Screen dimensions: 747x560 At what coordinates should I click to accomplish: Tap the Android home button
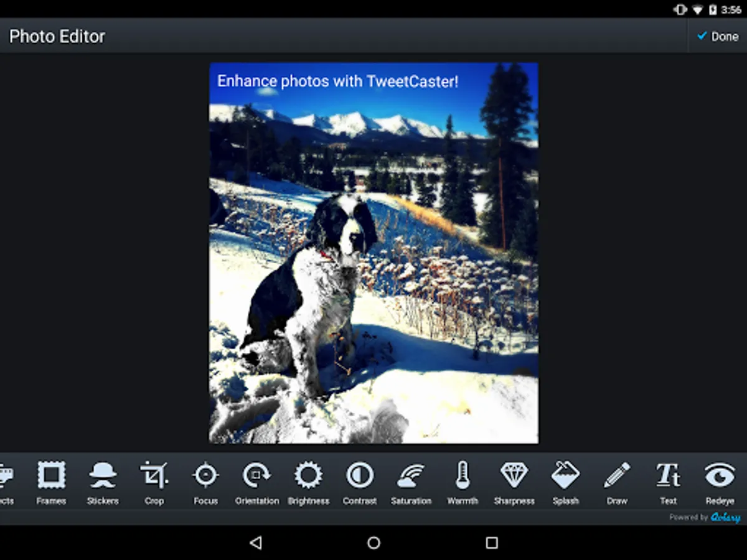coord(374,543)
